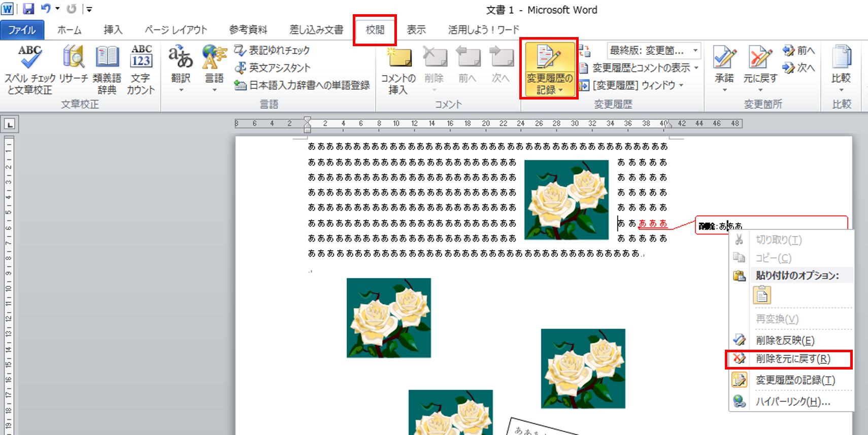
Task: Open 英文アシスタント
Action: click(x=272, y=68)
